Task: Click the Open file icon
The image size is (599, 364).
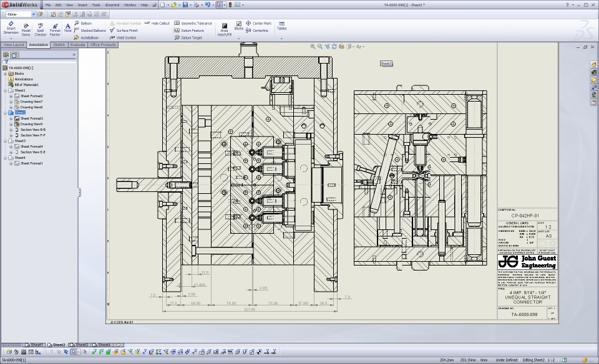Action: point(174,5)
